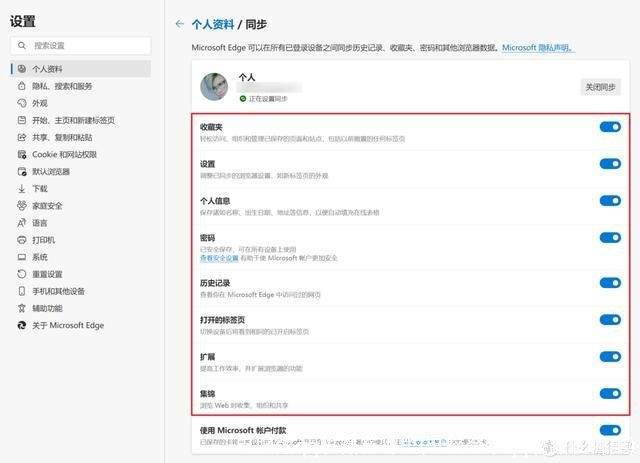Switch off 历史记录 sync toggle

click(x=610, y=283)
